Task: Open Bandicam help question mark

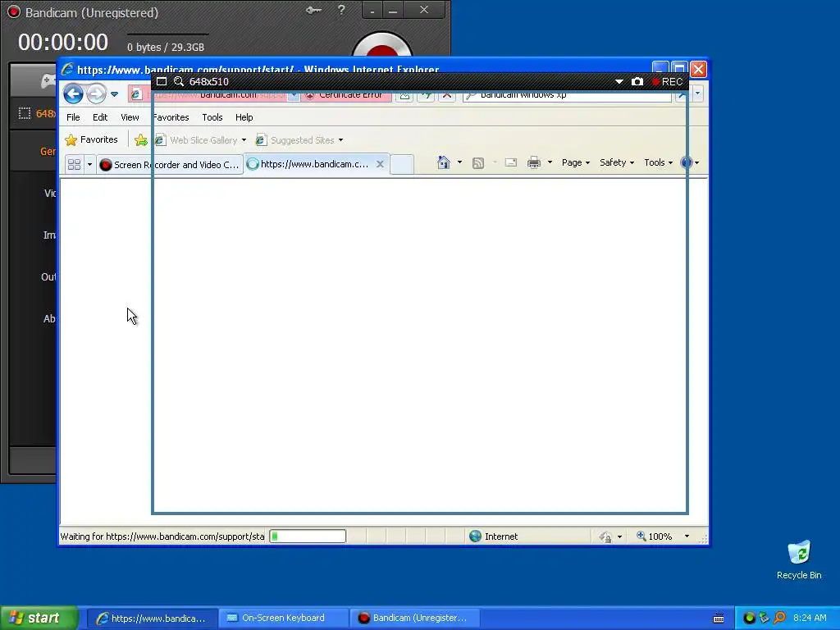Action: tap(341, 10)
